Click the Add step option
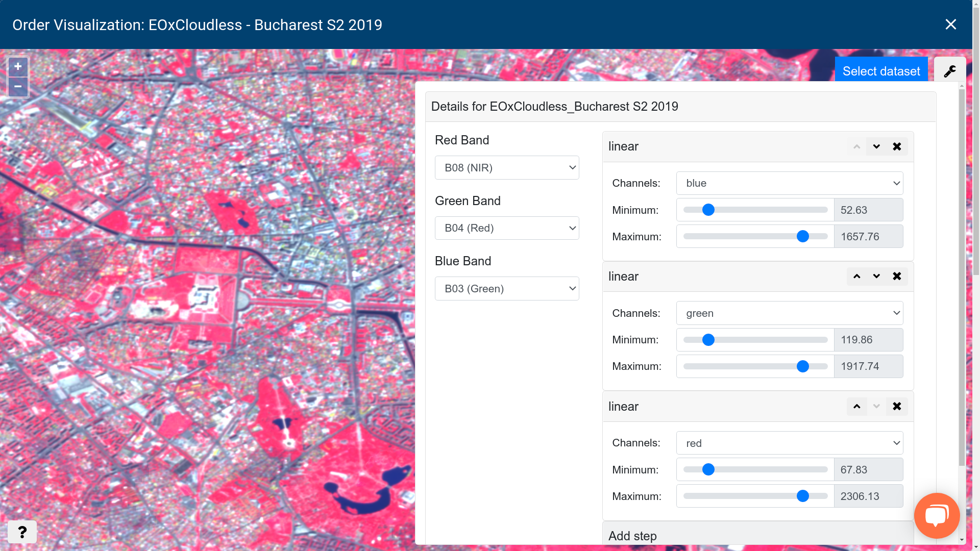The image size is (980, 551). click(632, 536)
